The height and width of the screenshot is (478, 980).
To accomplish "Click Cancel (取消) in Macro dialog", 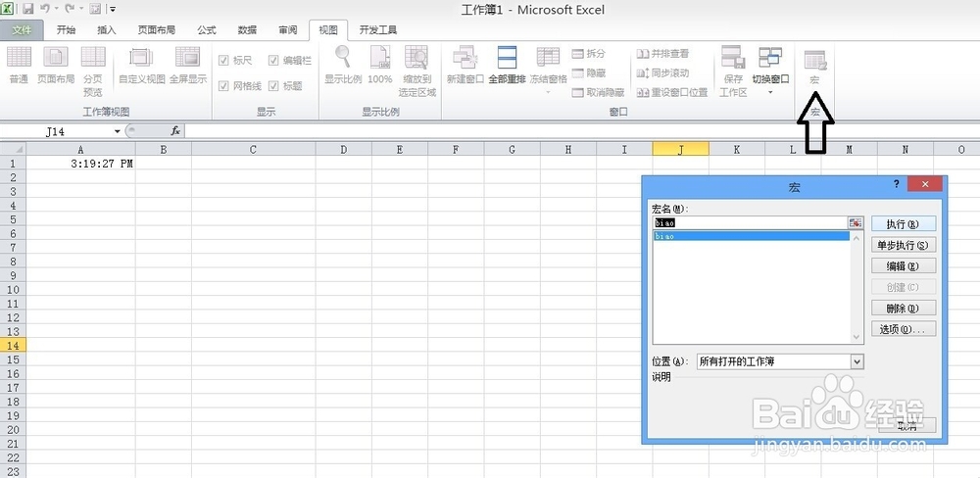I will tap(906, 426).
